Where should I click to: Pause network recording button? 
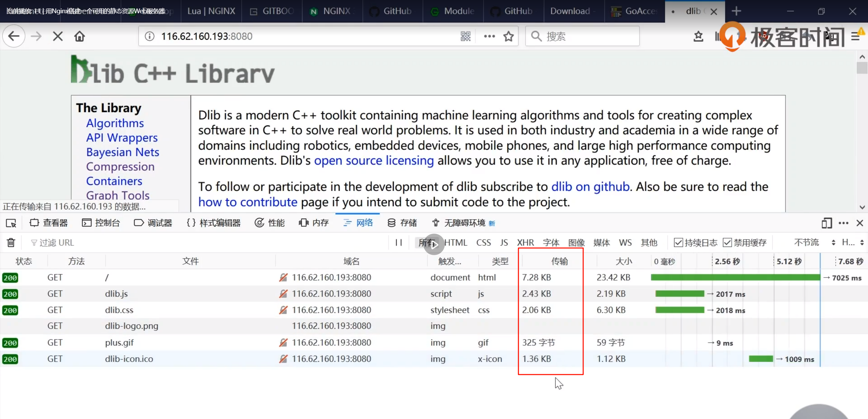pos(399,243)
